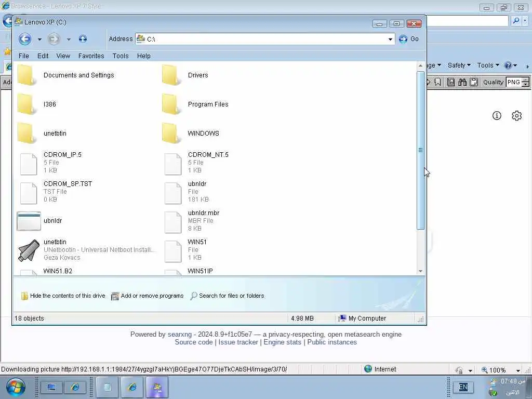Select the unetbtin folder
This screenshot has height=399, width=532.
(x=42, y=134)
